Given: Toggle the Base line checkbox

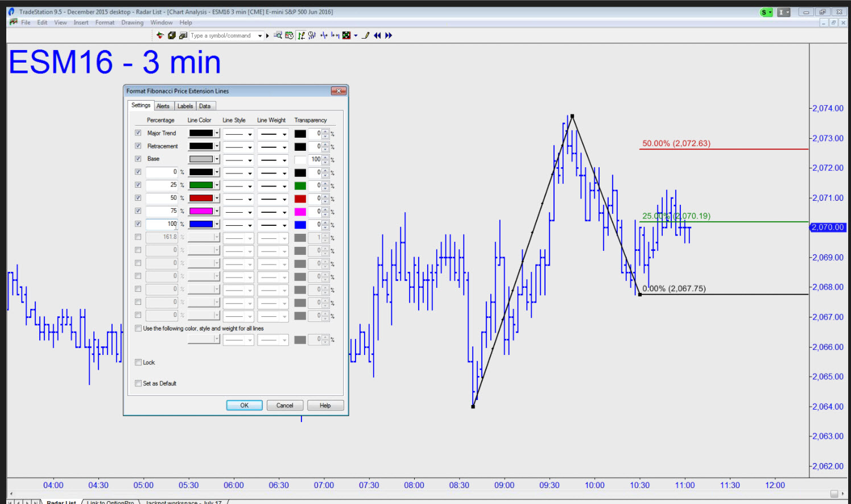Looking at the screenshot, I should click(x=138, y=159).
